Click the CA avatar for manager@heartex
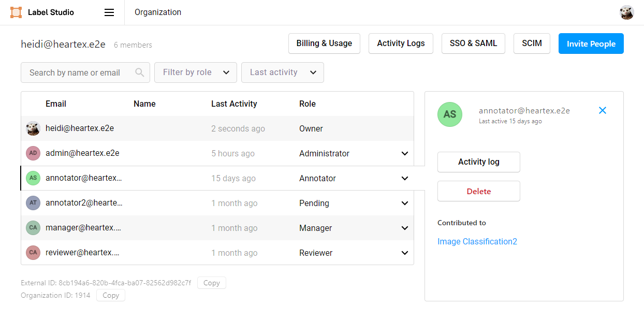This screenshot has width=644, height=320. click(x=33, y=228)
